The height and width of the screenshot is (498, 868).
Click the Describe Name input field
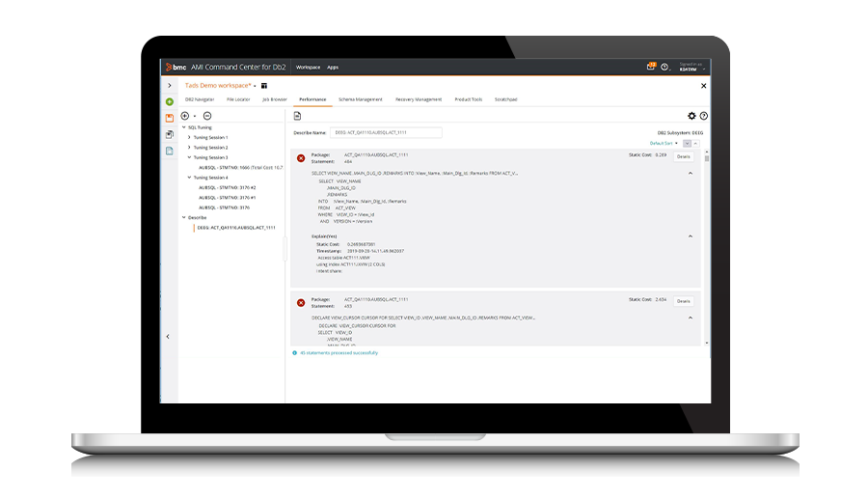tap(386, 132)
